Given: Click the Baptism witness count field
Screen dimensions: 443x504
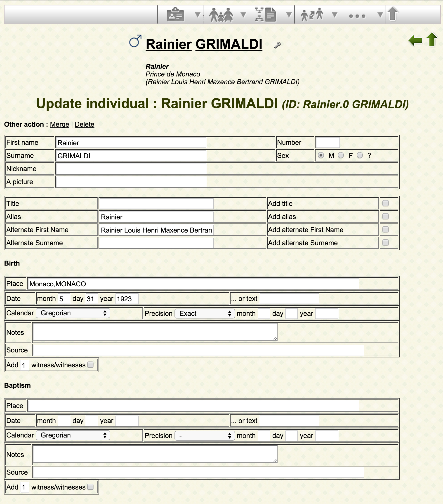Looking at the screenshot, I should pos(25,487).
